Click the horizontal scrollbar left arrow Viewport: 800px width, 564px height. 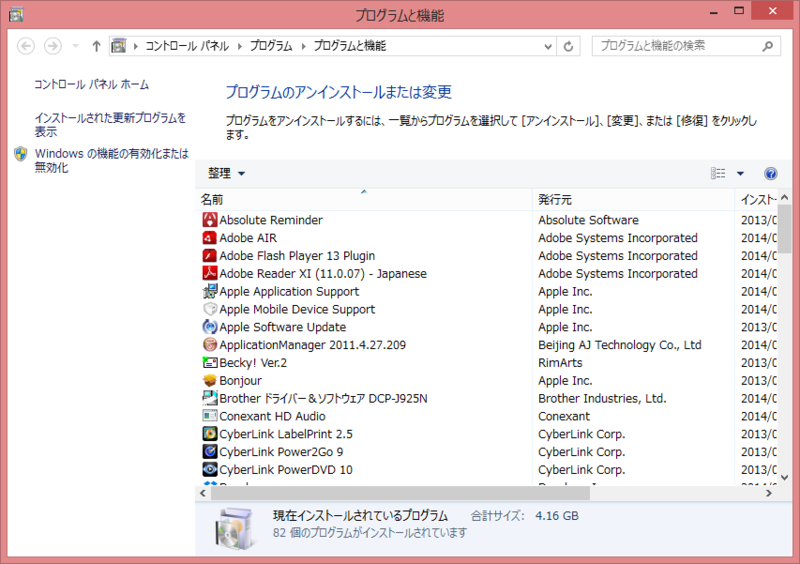tap(203, 493)
